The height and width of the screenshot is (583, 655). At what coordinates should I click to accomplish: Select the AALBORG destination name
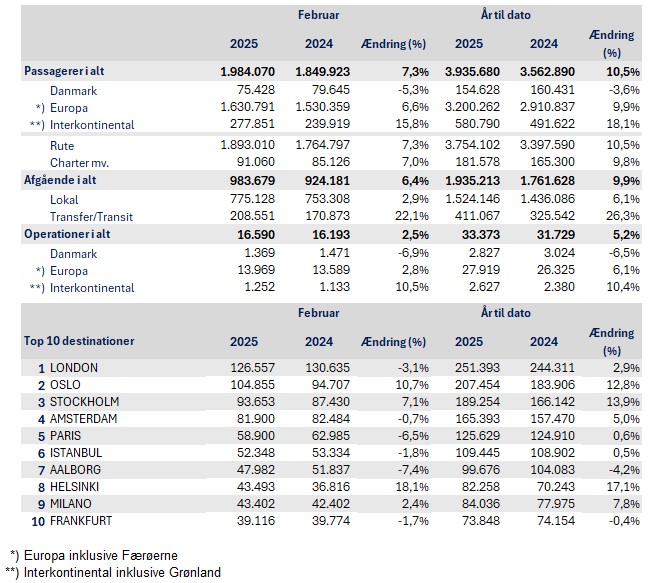(x=76, y=469)
